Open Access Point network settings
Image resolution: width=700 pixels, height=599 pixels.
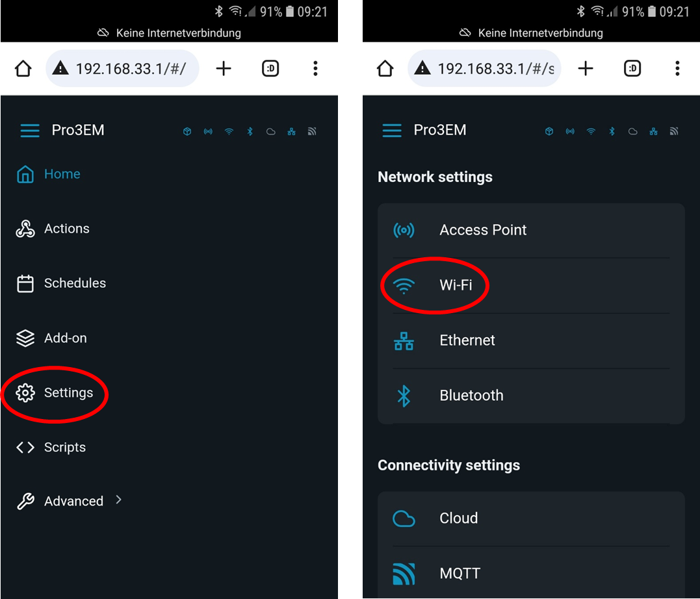(531, 231)
